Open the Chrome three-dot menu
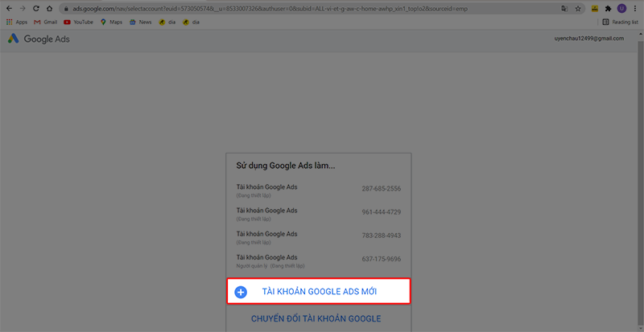644x332 pixels. pos(635,8)
